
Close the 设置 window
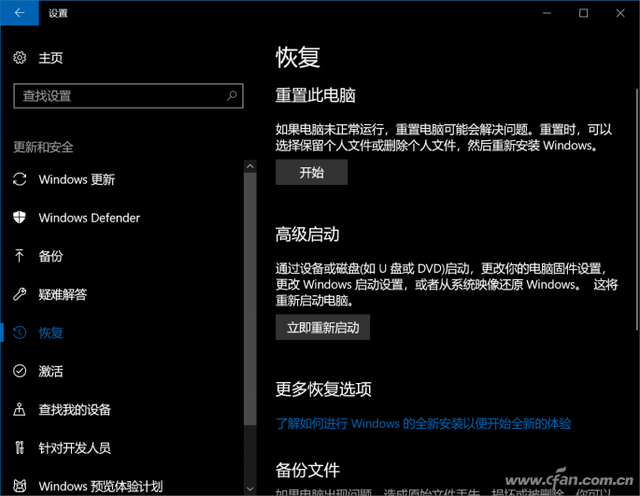620,13
